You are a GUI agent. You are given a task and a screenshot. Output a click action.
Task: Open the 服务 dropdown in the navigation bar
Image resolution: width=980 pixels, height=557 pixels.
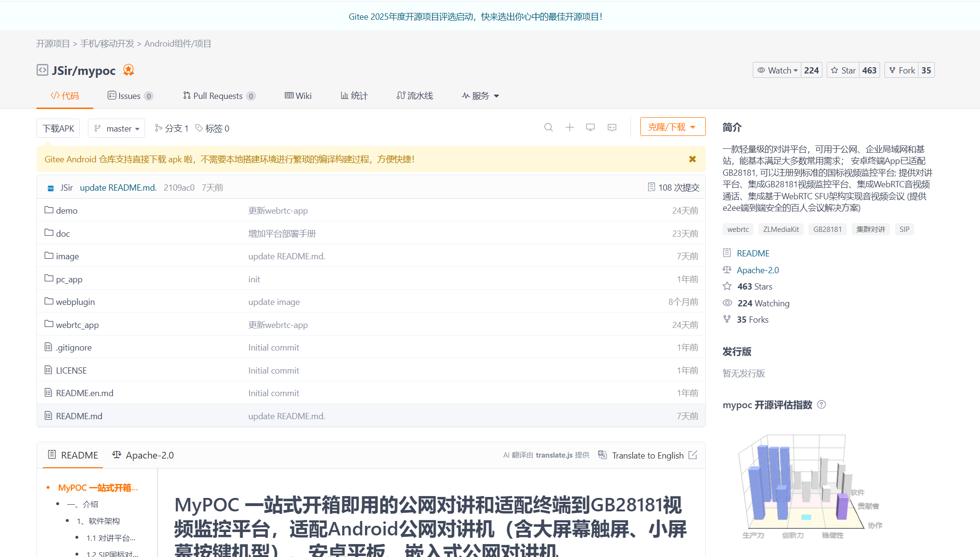(480, 96)
